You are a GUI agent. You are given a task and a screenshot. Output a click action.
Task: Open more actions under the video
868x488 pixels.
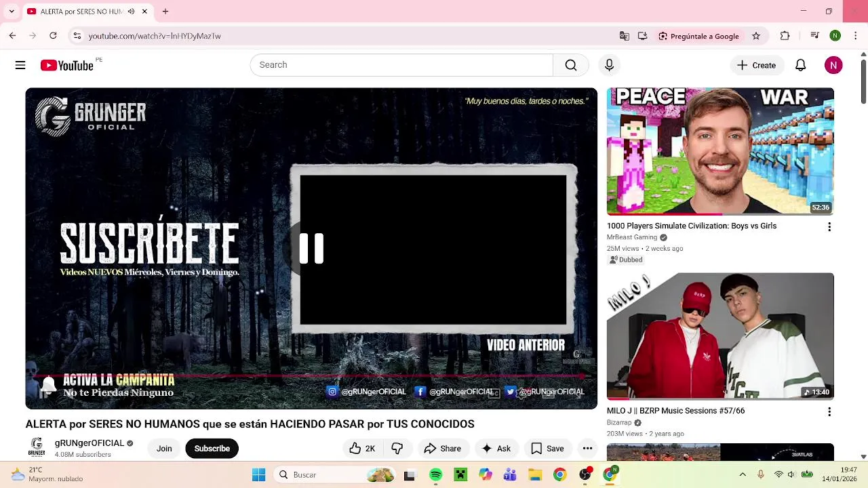(x=587, y=449)
